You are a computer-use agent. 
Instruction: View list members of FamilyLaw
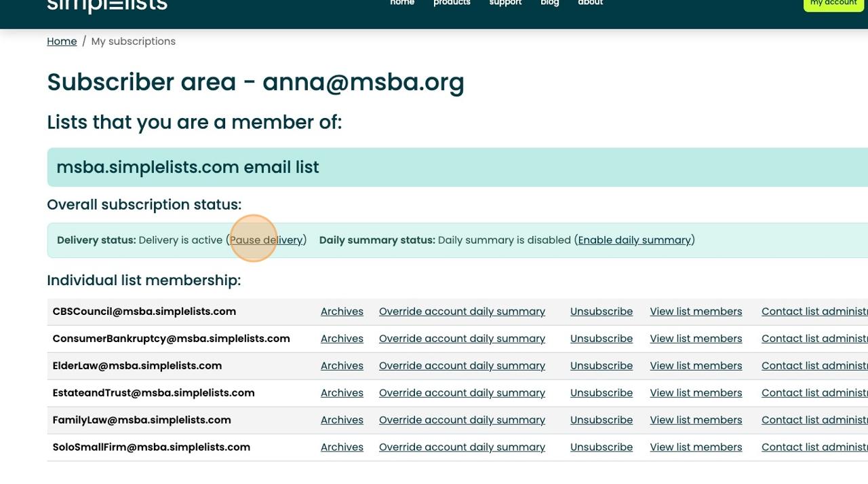click(696, 420)
